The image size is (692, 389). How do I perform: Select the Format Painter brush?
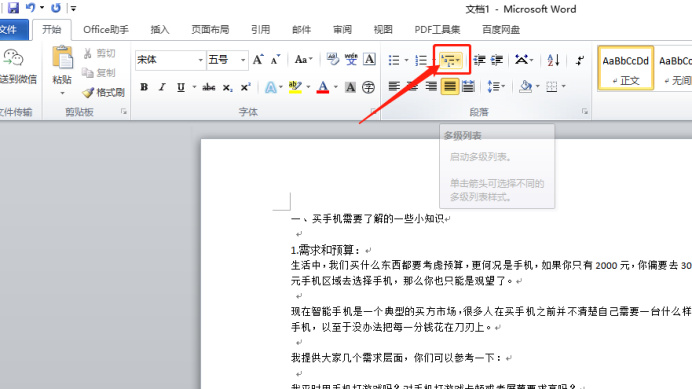(103, 92)
